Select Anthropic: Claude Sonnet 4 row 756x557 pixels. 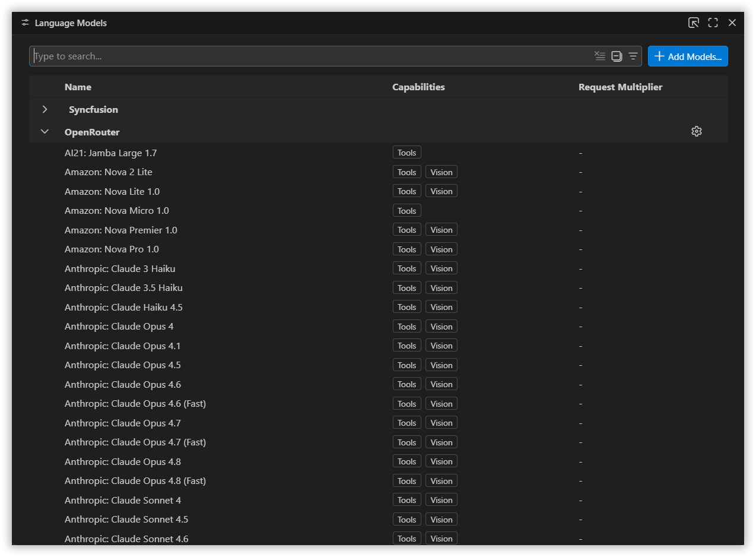(379, 500)
